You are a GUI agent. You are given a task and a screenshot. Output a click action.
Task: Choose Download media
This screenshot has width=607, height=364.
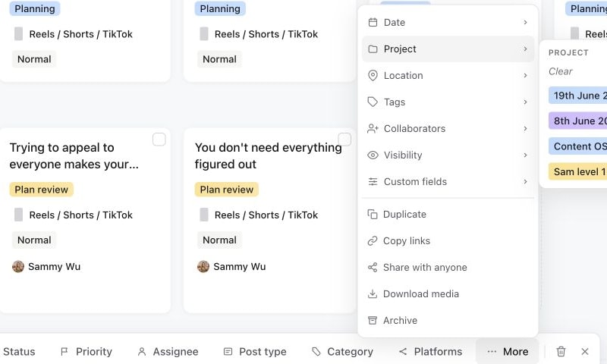point(448,294)
